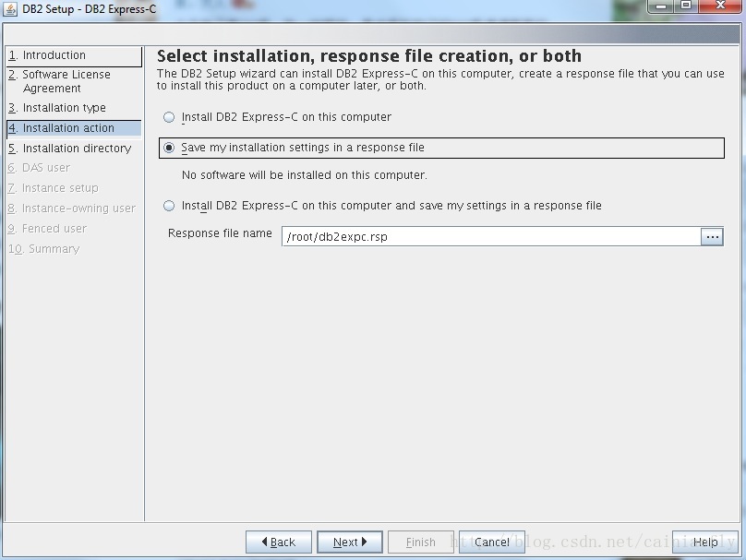Click step 8 Instance-owning user
This screenshot has height=560, width=746.
tap(72, 209)
